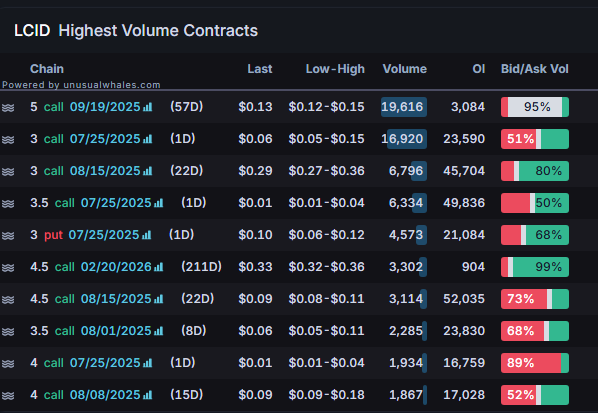Click the 52,035 open interest value
Viewport: 598px width, 413px height.
(464, 299)
